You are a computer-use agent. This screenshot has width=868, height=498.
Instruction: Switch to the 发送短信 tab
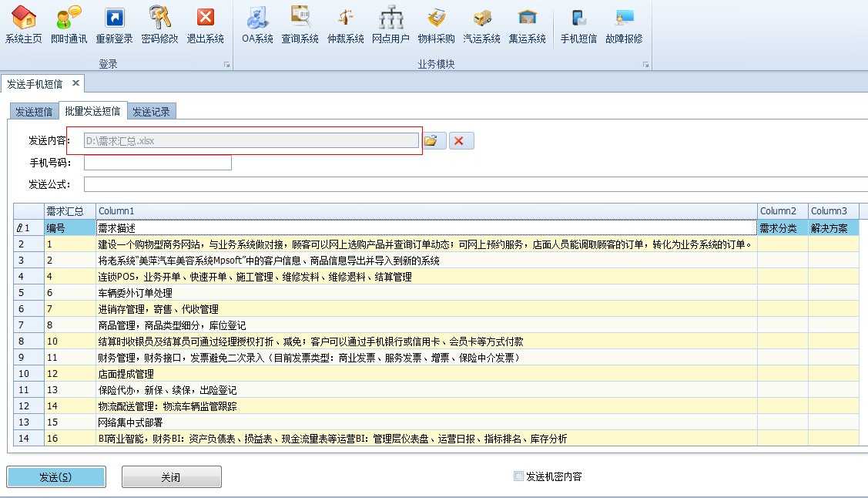[x=34, y=111]
